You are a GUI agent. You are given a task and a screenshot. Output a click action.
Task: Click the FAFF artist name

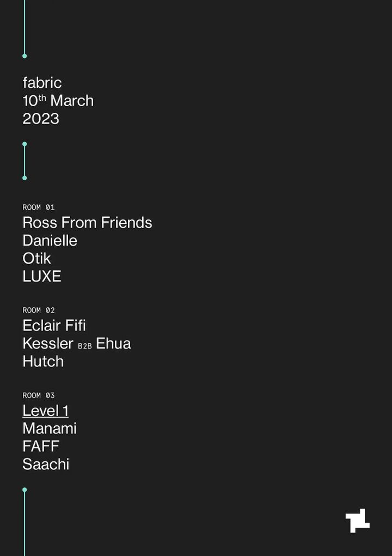pyautogui.click(x=41, y=446)
